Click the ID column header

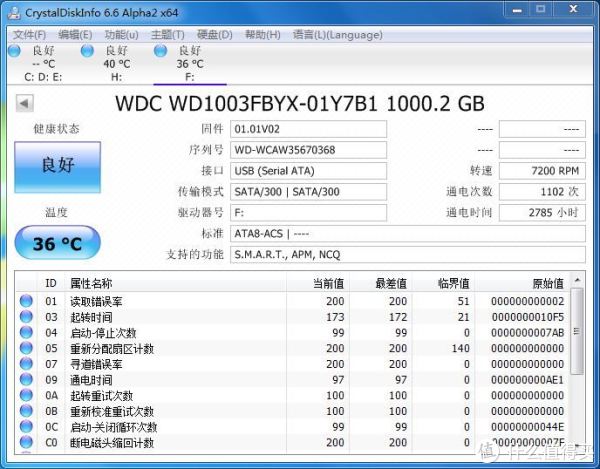tap(51, 283)
